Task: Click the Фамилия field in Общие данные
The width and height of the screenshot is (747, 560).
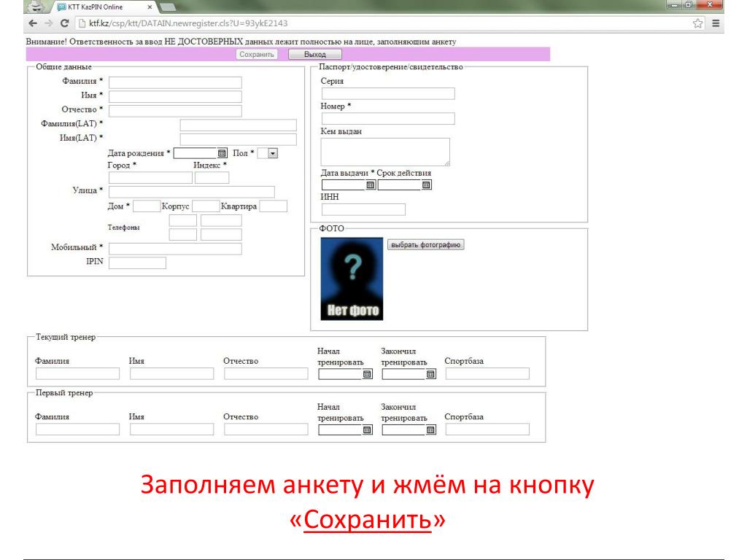Action: coord(175,82)
